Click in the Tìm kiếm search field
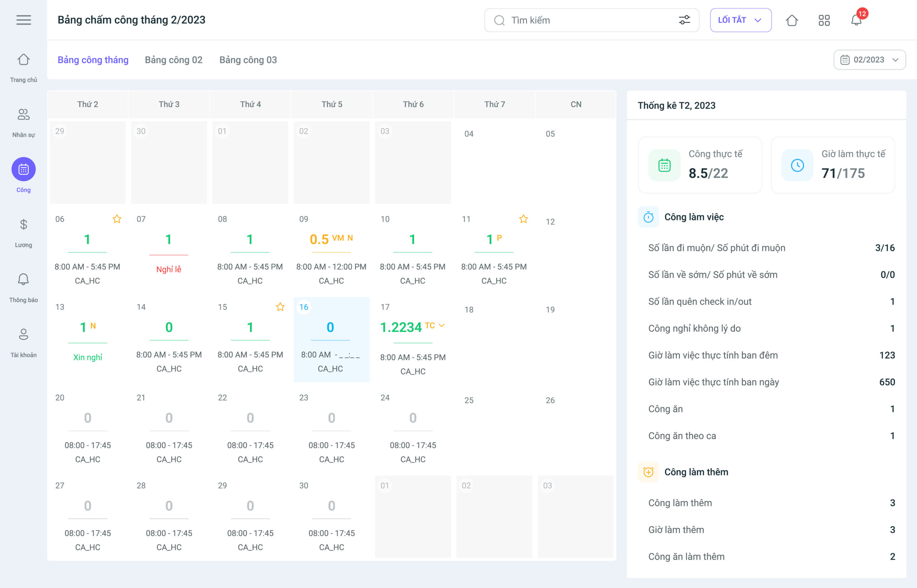This screenshot has width=917, height=588. 588,20
